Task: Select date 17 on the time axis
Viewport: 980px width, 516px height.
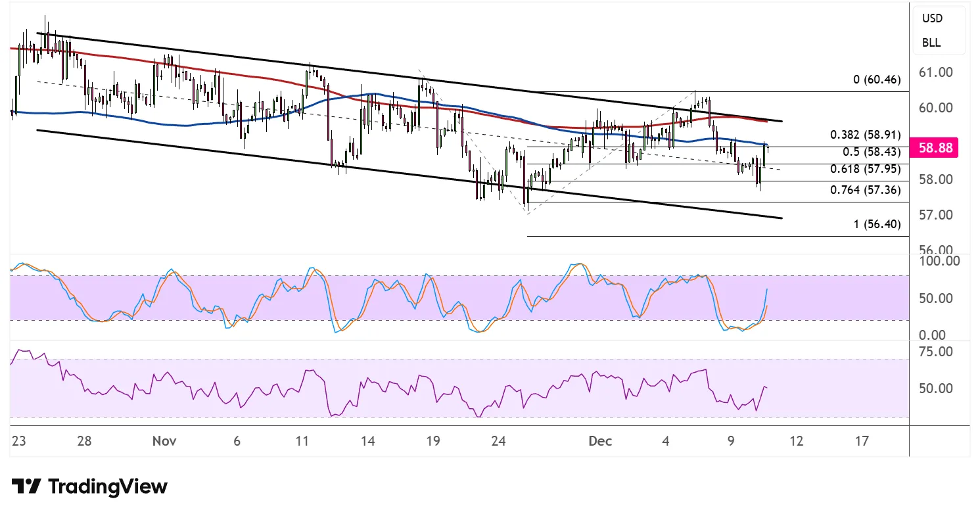Action: click(x=862, y=441)
